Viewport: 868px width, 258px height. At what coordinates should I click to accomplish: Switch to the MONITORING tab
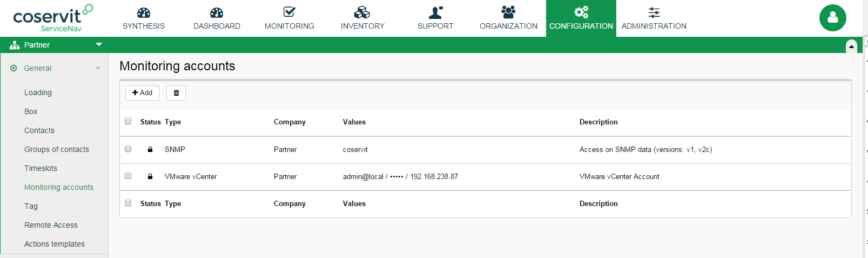290,18
